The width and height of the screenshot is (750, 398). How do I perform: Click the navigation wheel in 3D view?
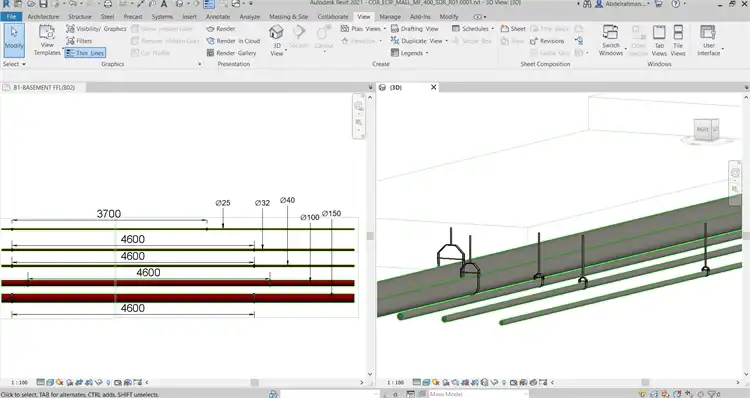tap(735, 173)
